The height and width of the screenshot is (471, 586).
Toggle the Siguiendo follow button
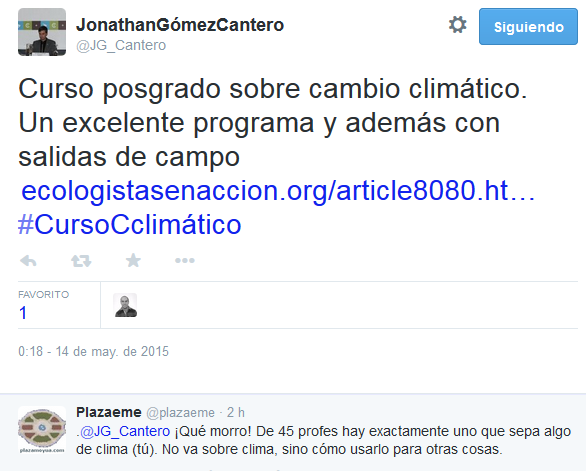tap(528, 27)
